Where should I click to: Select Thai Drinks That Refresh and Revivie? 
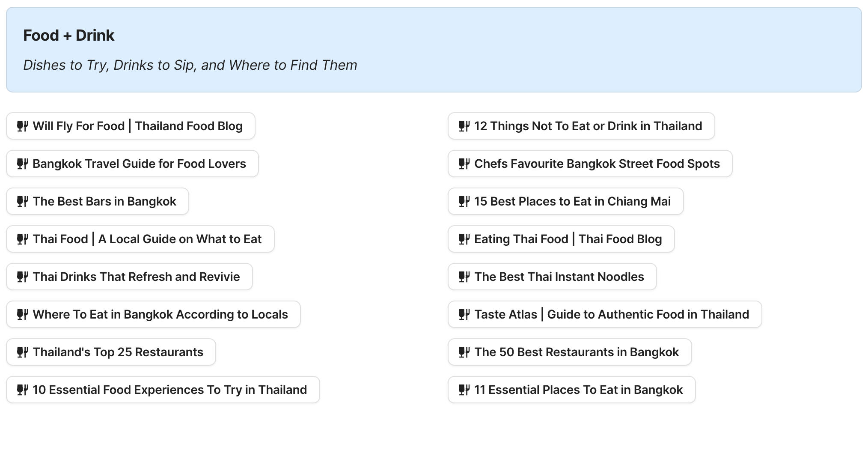(x=128, y=277)
